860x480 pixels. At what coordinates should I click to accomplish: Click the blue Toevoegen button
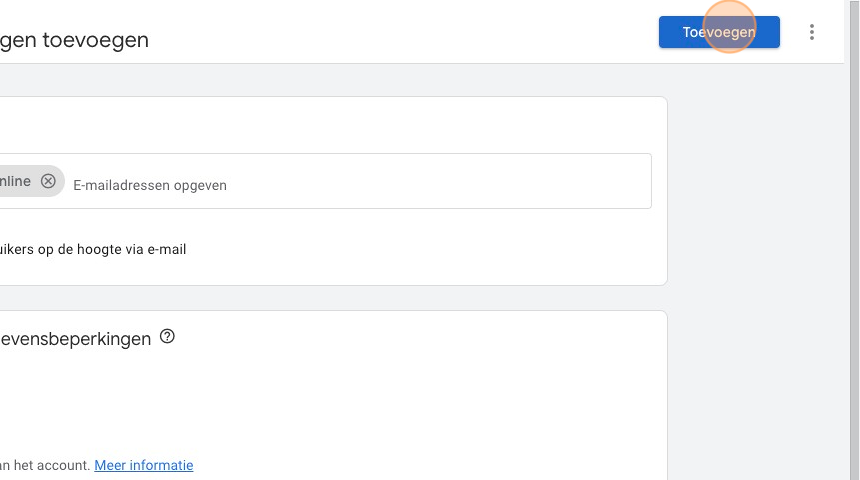coord(718,32)
